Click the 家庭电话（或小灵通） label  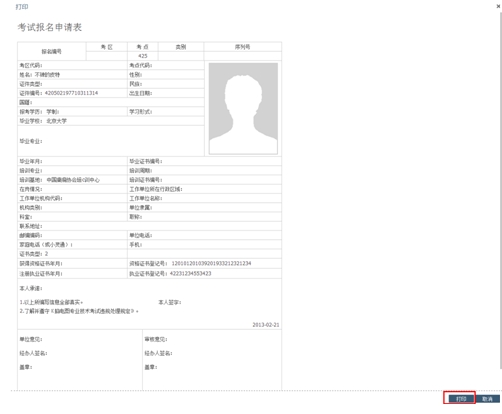click(46, 245)
